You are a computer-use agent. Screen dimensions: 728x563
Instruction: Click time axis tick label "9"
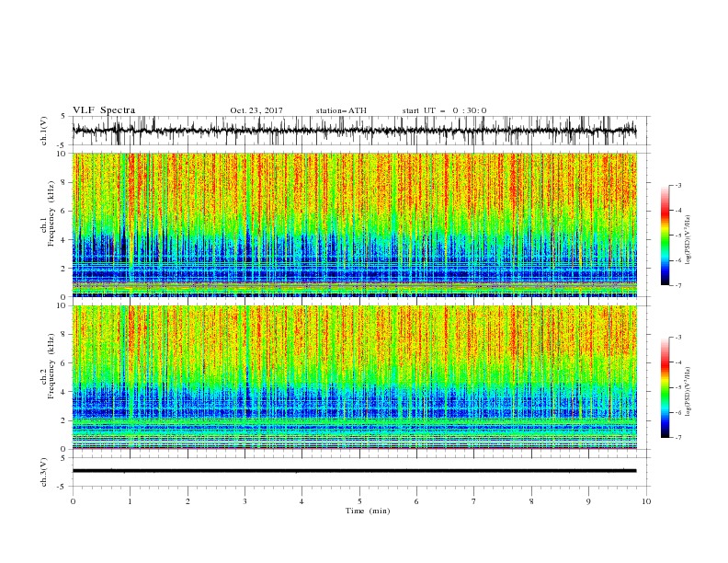[x=588, y=501]
